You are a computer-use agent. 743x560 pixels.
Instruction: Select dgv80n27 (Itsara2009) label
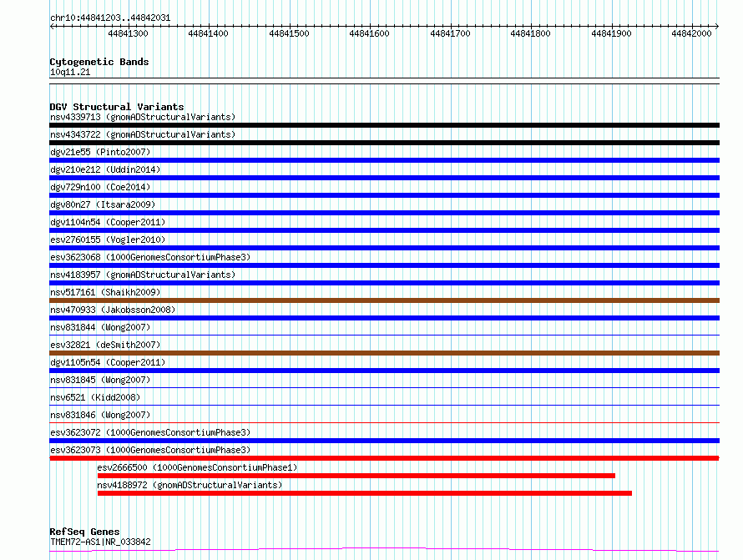click(x=103, y=204)
